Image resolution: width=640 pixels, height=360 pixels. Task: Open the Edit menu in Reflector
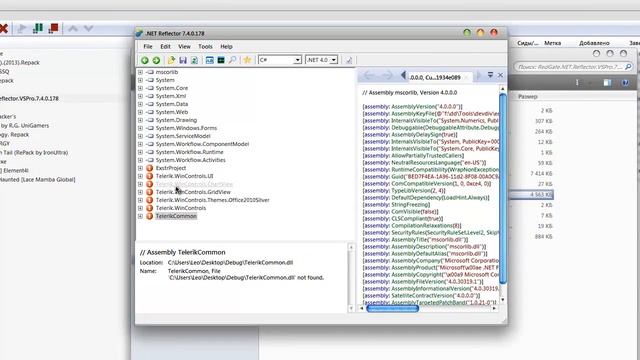tap(165, 47)
